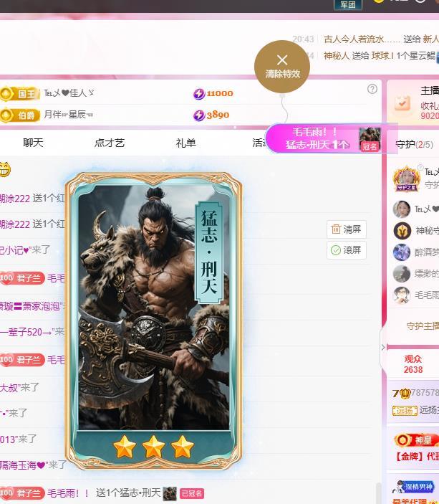Screen dimensions: 439x504
Task: Click the 猛志·刑天 gift notification banner
Action: pyautogui.click(x=324, y=139)
